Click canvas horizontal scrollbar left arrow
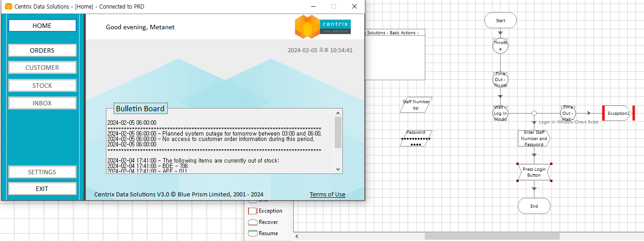The width and height of the screenshot is (644, 241). coord(297,236)
